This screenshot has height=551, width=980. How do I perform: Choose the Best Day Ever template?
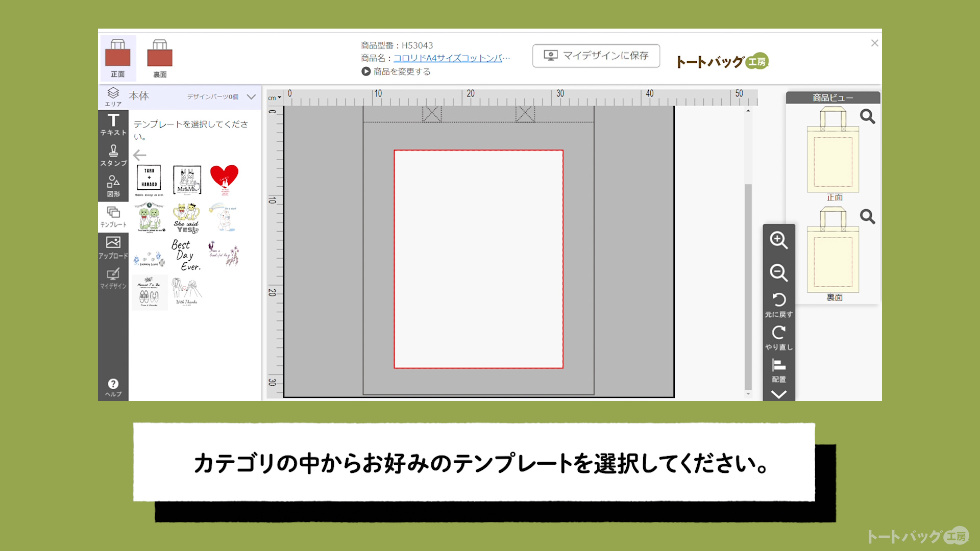tap(186, 255)
